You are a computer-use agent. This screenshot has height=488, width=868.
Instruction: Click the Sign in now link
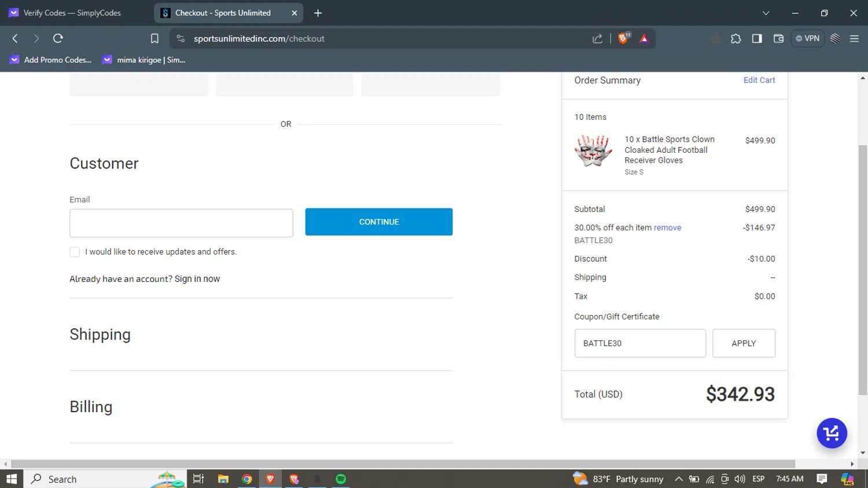point(197,279)
